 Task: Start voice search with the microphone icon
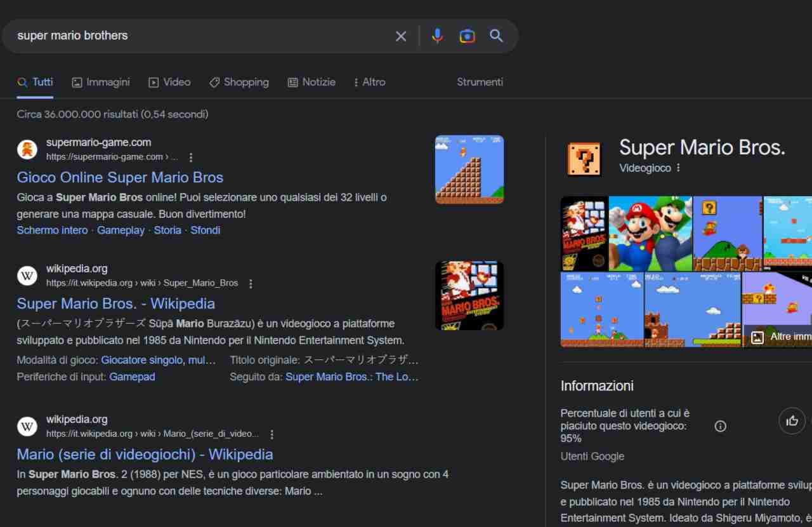pyautogui.click(x=437, y=36)
